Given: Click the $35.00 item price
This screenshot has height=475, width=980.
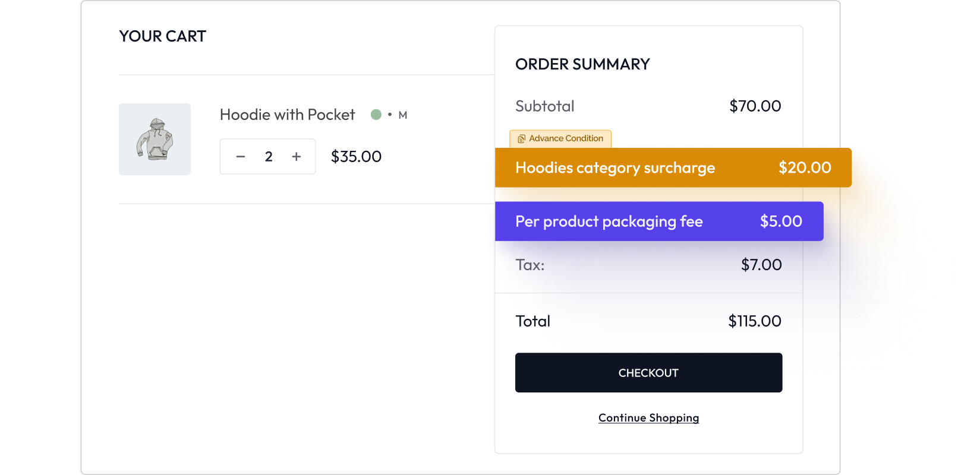Looking at the screenshot, I should click(356, 157).
